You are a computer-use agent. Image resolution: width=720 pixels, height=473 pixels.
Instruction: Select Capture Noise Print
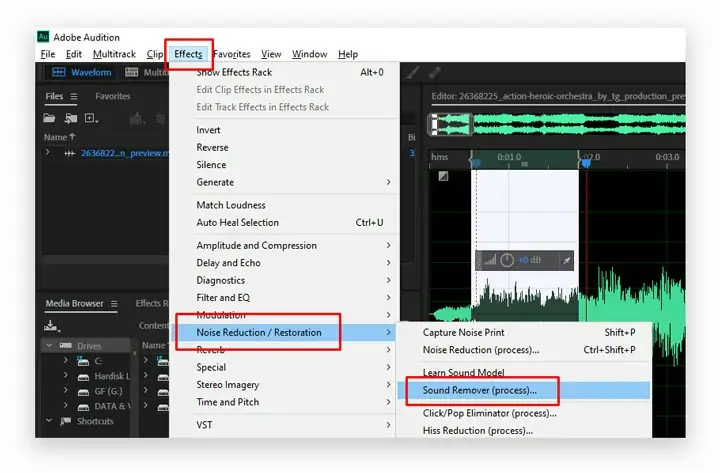pos(463,332)
